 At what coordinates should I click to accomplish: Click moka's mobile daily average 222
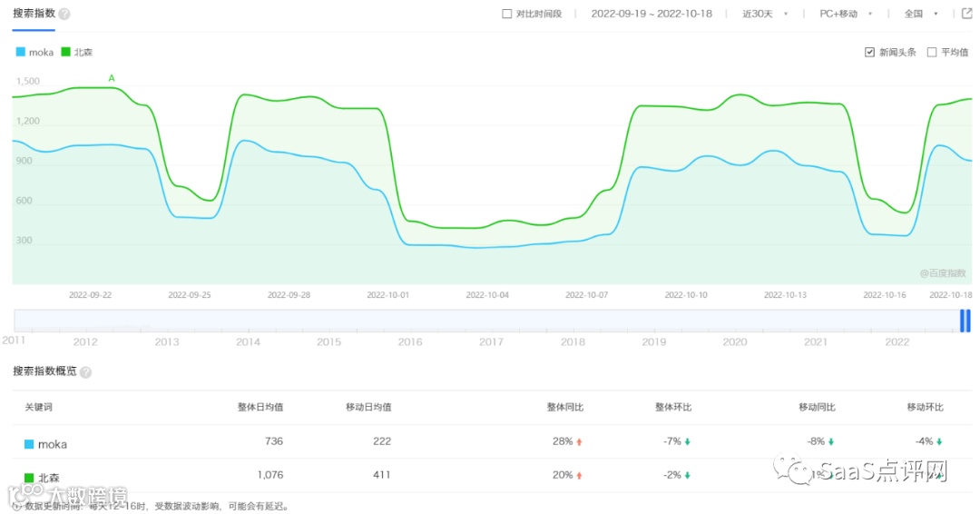[x=382, y=441]
